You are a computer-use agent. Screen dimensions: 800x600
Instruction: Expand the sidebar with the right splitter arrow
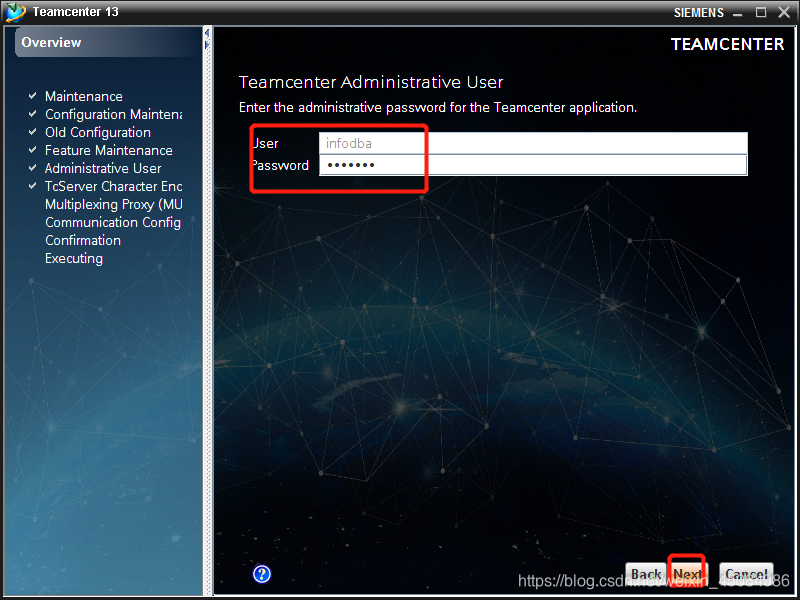click(207, 45)
